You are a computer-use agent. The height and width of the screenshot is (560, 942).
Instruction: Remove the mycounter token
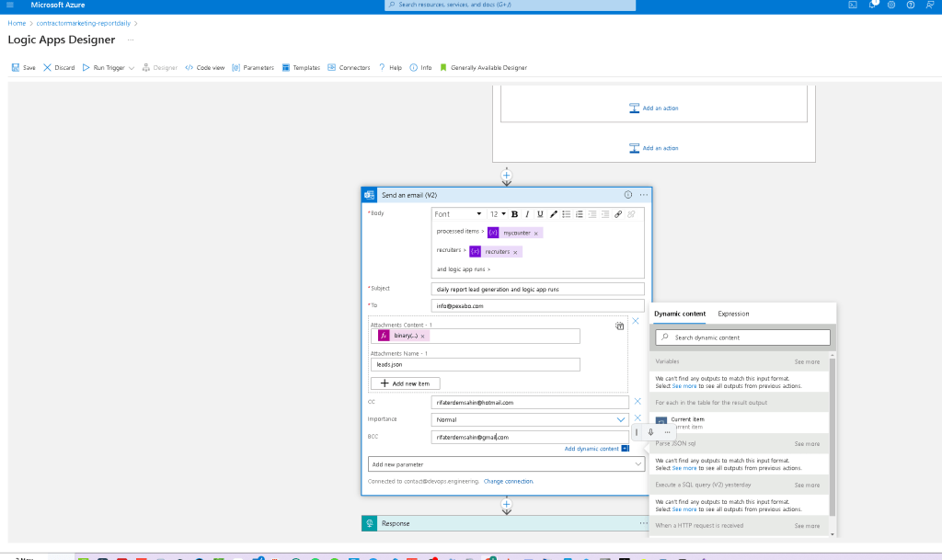(536, 234)
